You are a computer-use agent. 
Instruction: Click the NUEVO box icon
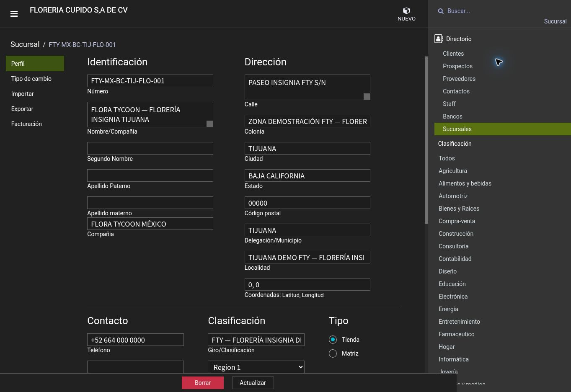pos(406,10)
